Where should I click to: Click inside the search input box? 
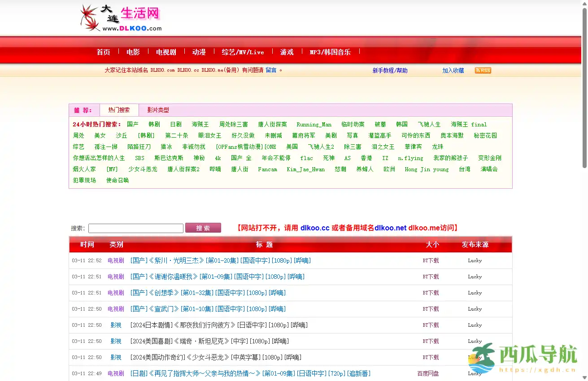tap(135, 228)
